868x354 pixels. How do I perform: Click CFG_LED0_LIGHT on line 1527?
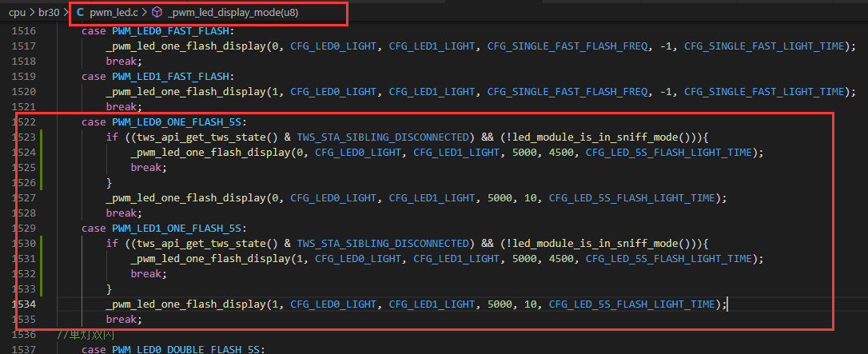333,197
